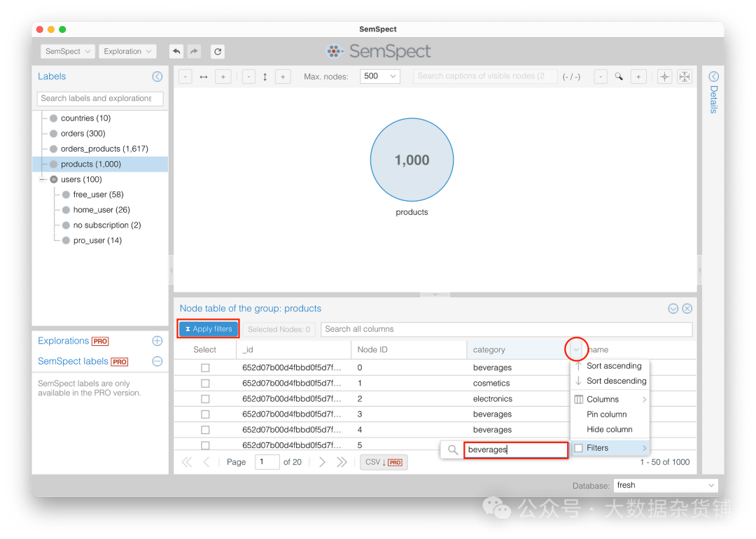Open the category column menu arrow
This screenshot has height=539, width=756.
point(576,349)
